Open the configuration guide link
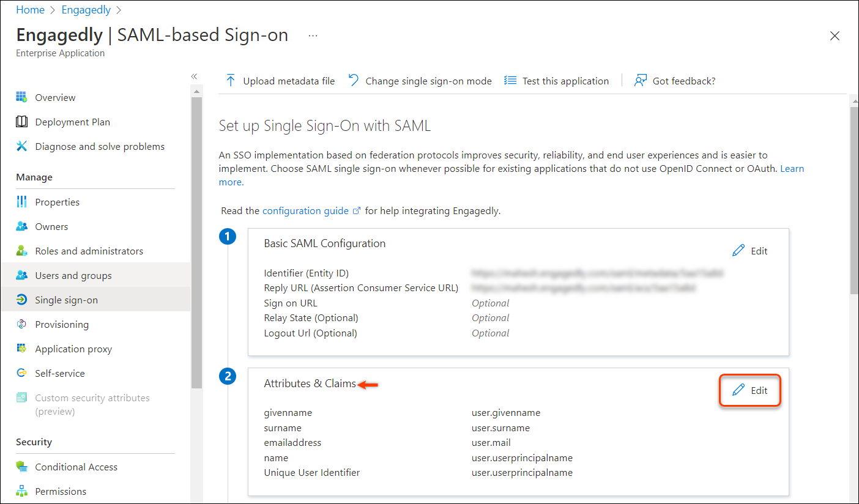The height and width of the screenshot is (504, 859). [305, 210]
